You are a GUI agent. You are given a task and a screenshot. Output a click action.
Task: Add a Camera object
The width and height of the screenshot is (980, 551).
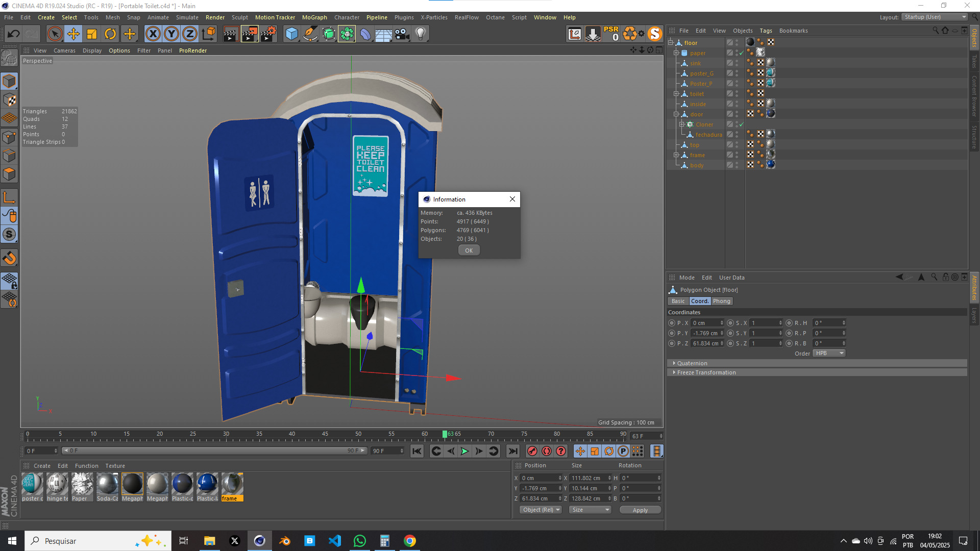pos(402,34)
